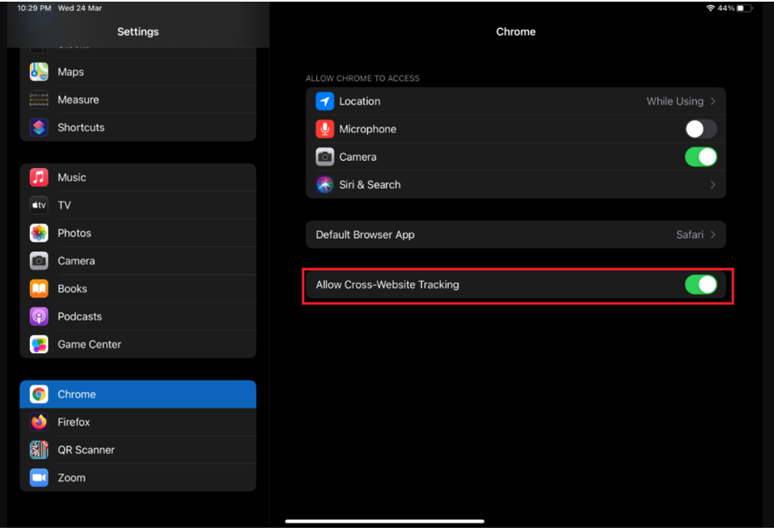Image resolution: width=774 pixels, height=532 pixels.
Task: Tap the red Microphone icon
Action: 325,128
